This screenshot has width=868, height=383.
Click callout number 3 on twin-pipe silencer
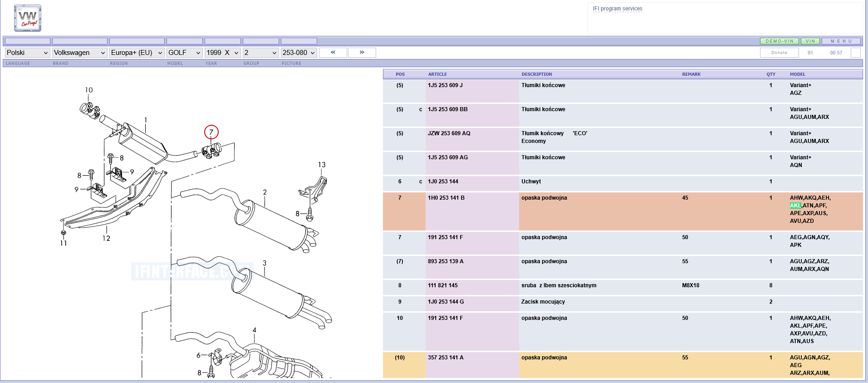click(265, 263)
